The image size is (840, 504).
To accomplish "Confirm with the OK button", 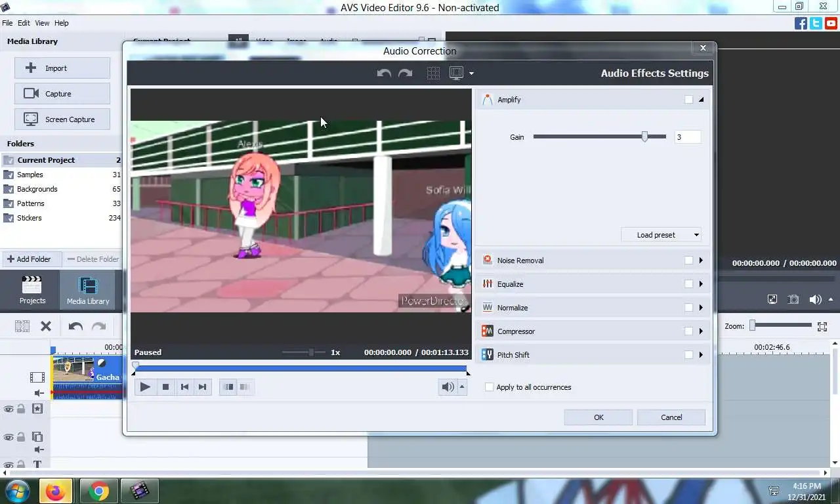I will 598,417.
